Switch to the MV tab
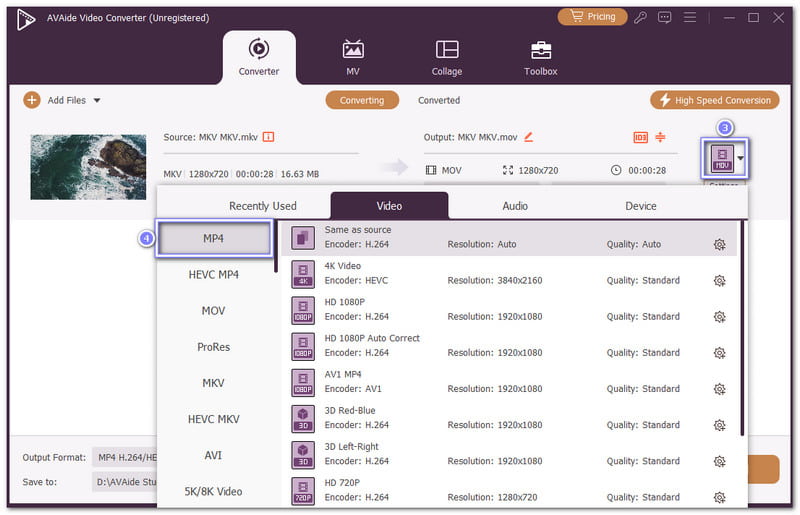 click(x=353, y=57)
